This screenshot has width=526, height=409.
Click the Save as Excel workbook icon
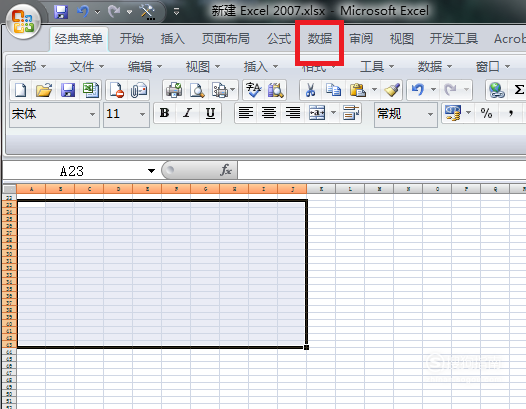tap(91, 90)
